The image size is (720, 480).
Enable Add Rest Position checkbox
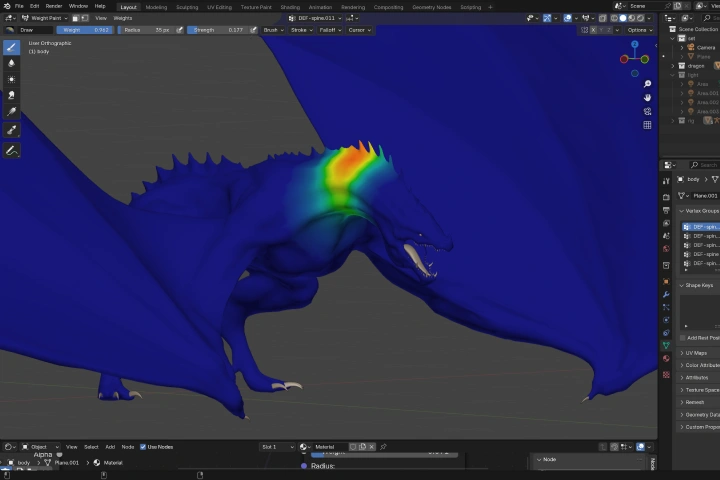[x=683, y=338]
